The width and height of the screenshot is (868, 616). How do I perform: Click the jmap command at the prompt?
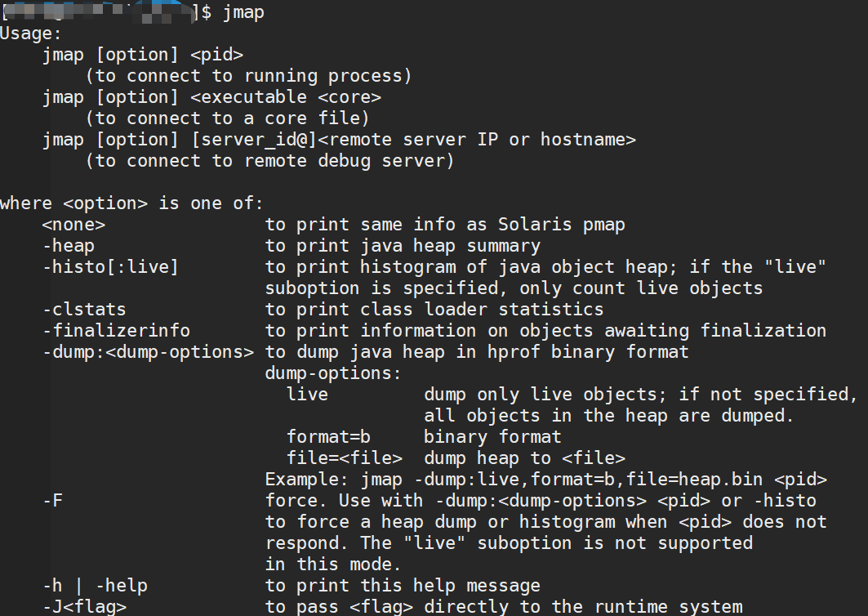tap(243, 13)
